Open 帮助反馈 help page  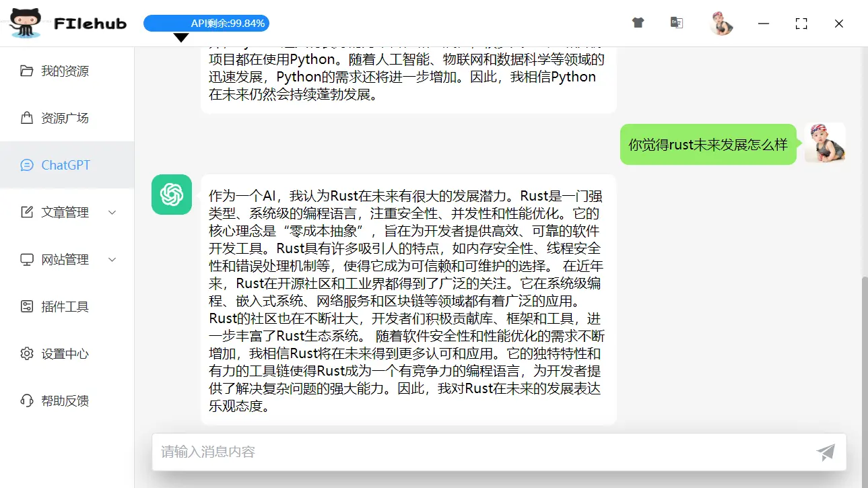(x=67, y=400)
